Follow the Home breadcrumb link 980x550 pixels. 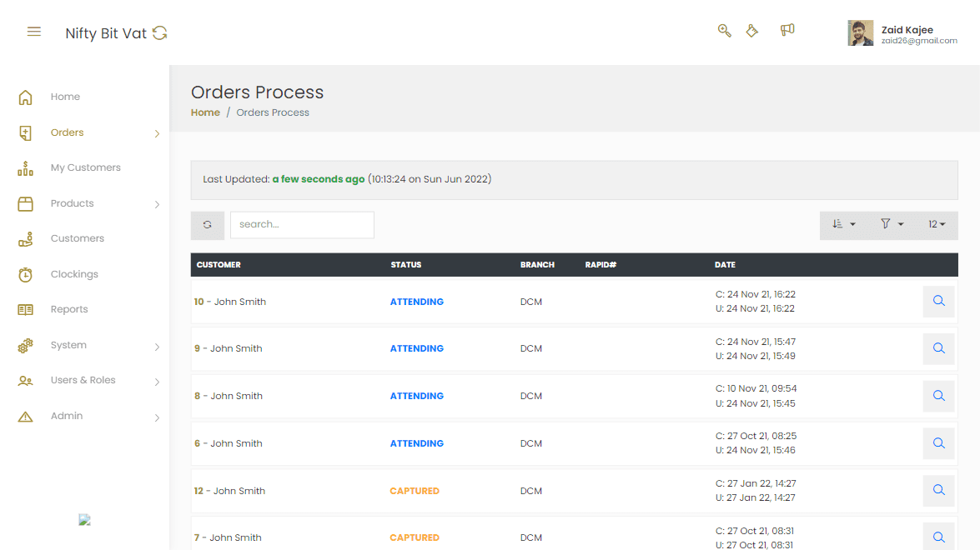(205, 112)
